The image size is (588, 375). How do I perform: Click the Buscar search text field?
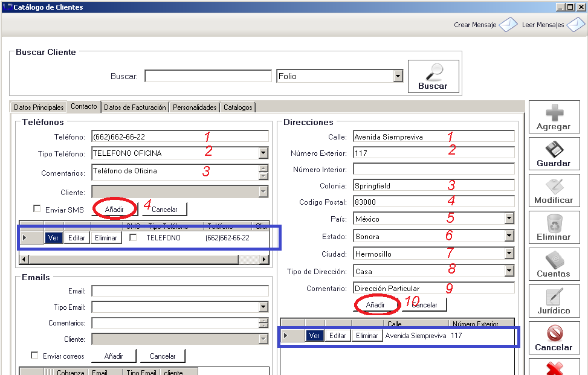pyautogui.click(x=208, y=76)
